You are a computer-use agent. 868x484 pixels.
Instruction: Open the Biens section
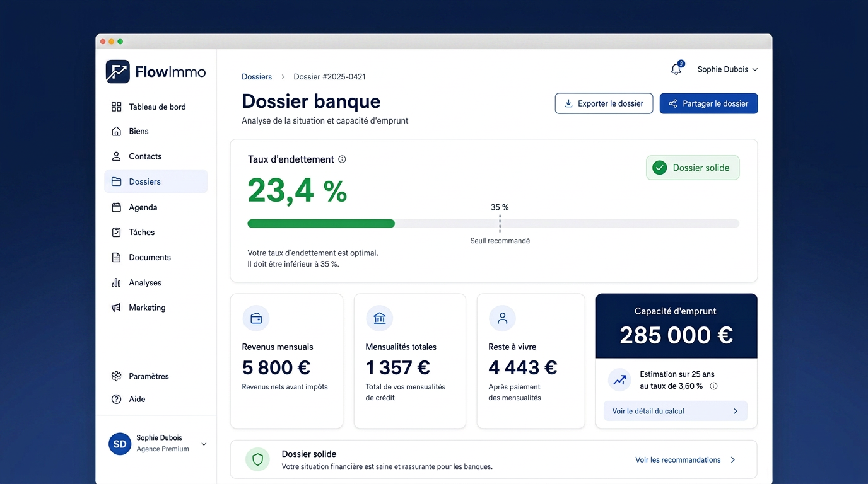click(x=156, y=131)
